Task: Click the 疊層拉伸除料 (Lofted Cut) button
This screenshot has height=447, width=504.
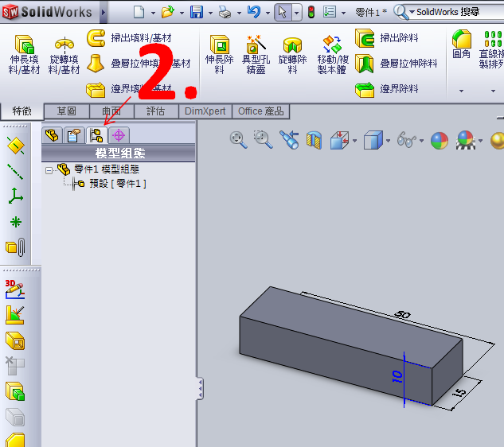Action: click(398, 64)
